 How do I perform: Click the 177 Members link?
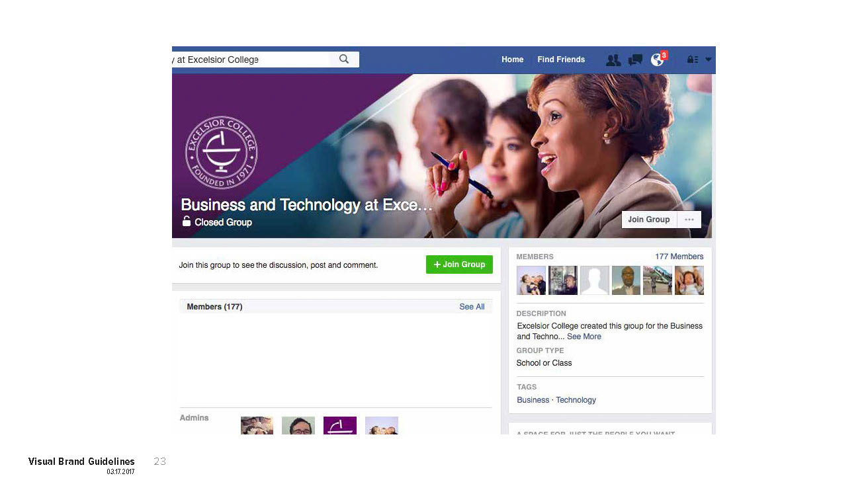click(x=679, y=257)
